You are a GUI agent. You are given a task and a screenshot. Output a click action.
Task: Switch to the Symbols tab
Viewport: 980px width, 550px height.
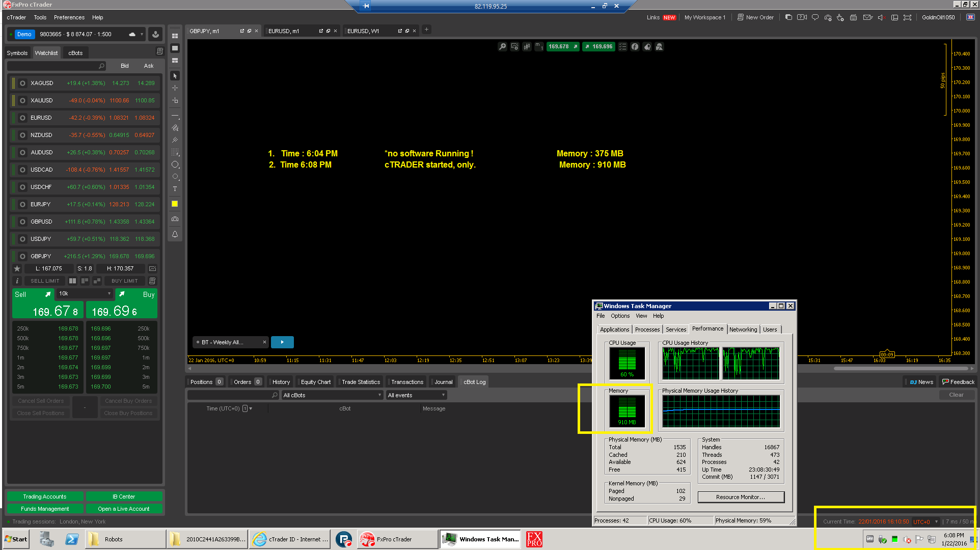(x=17, y=53)
